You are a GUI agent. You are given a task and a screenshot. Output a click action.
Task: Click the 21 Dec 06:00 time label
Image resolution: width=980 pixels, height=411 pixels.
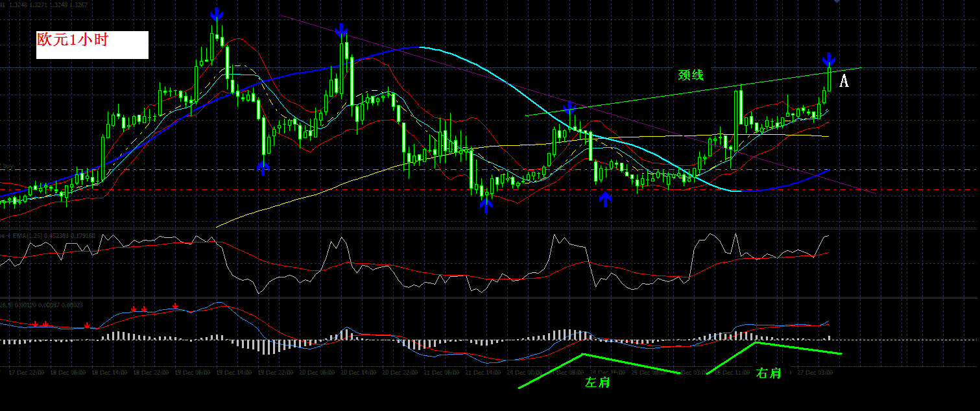(x=442, y=373)
